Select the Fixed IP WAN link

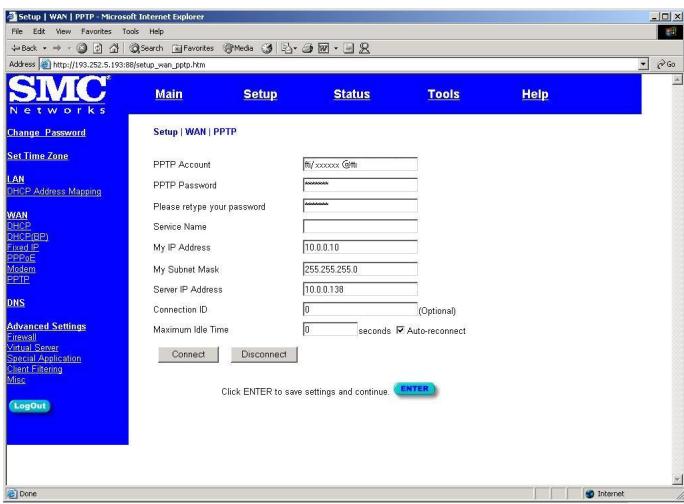click(23, 247)
